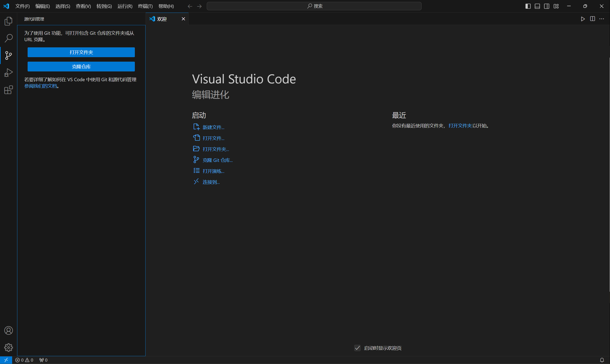Image resolution: width=610 pixels, height=364 pixels.
Task: Split the editor to the right
Action: pos(592,19)
